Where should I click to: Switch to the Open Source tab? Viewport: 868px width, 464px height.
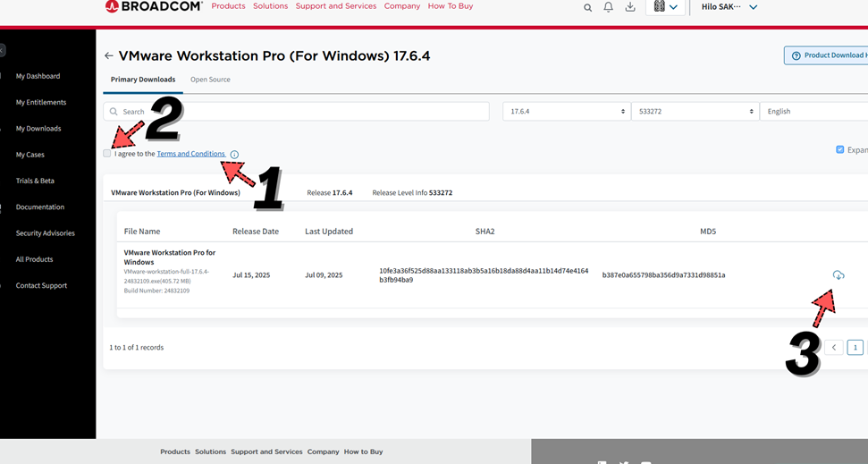[210, 80]
